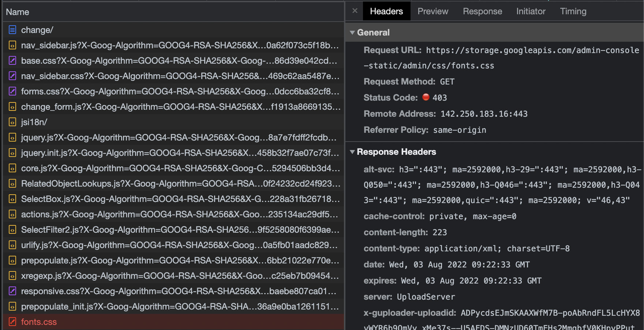Click the document icon beside change/
Image resolution: width=644 pixels, height=330 pixels.
(x=12, y=30)
